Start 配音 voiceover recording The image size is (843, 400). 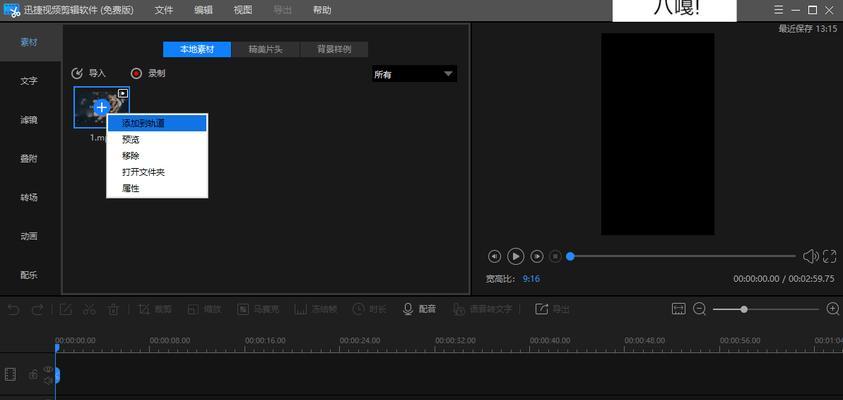pyautogui.click(x=419, y=309)
